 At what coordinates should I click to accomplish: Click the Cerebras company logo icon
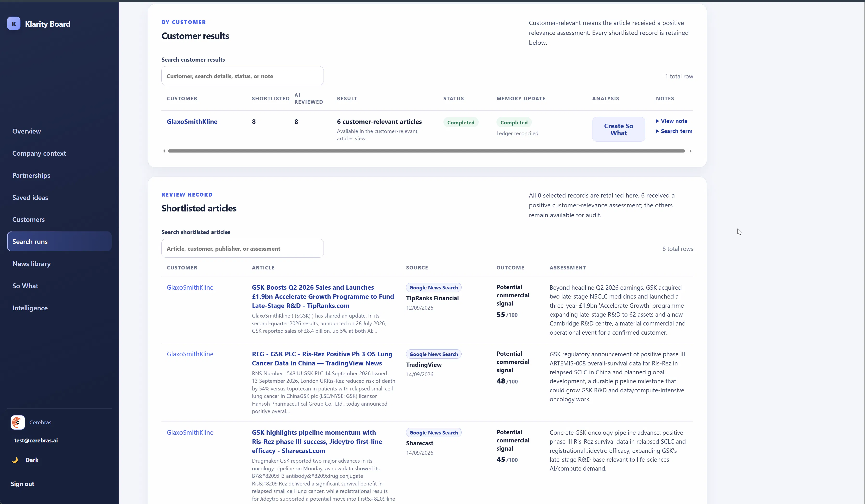pos(18,422)
